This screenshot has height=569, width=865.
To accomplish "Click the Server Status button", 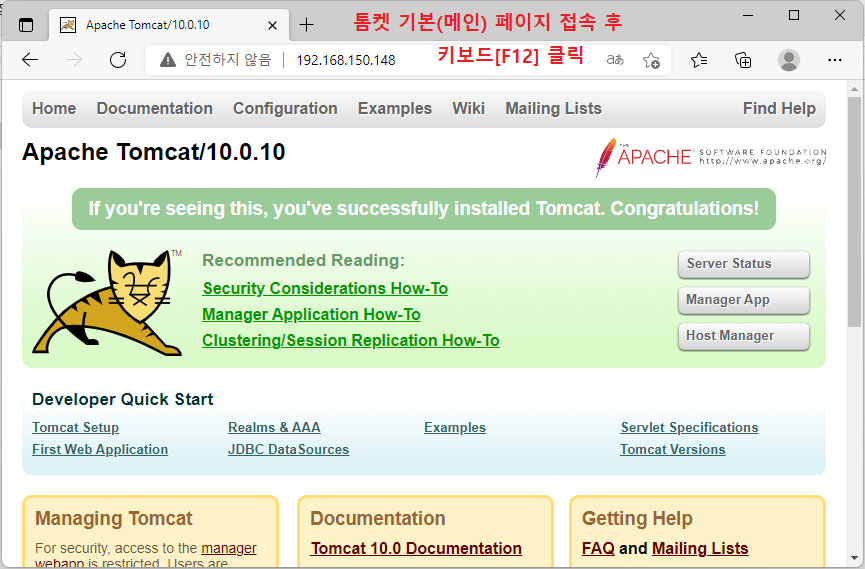I will tap(744, 264).
